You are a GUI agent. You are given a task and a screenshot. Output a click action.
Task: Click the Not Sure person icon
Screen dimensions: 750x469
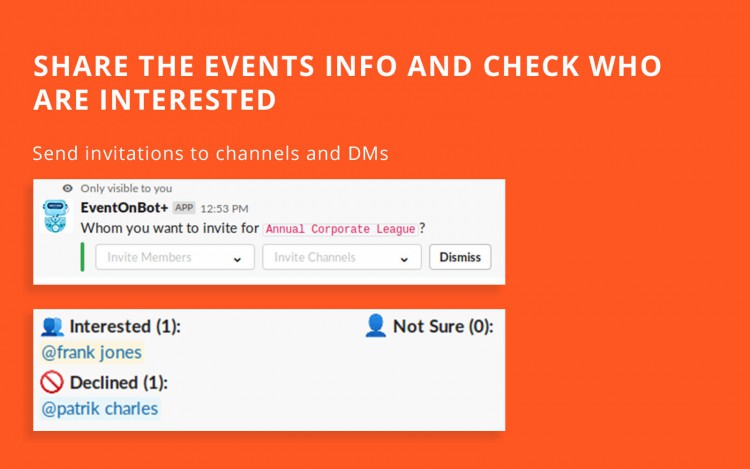point(375,326)
